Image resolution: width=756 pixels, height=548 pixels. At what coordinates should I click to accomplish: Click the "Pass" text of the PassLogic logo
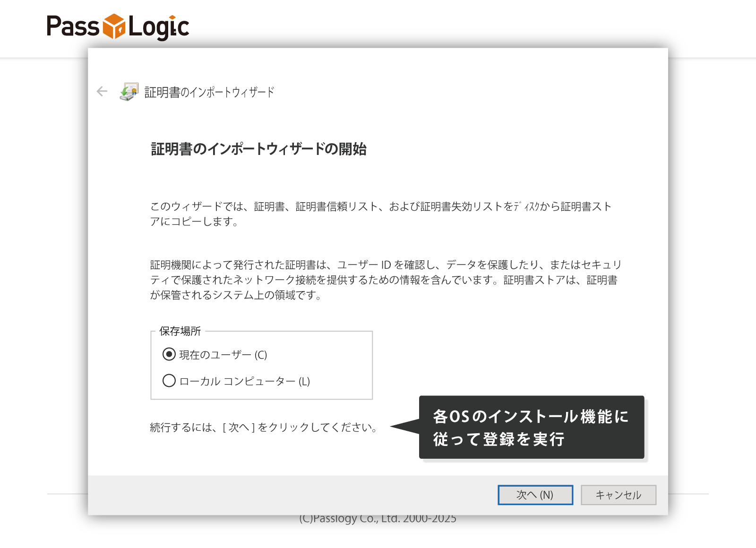pos(73,26)
